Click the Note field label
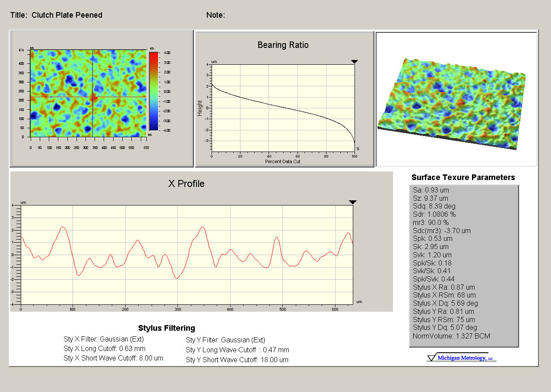 (215, 15)
